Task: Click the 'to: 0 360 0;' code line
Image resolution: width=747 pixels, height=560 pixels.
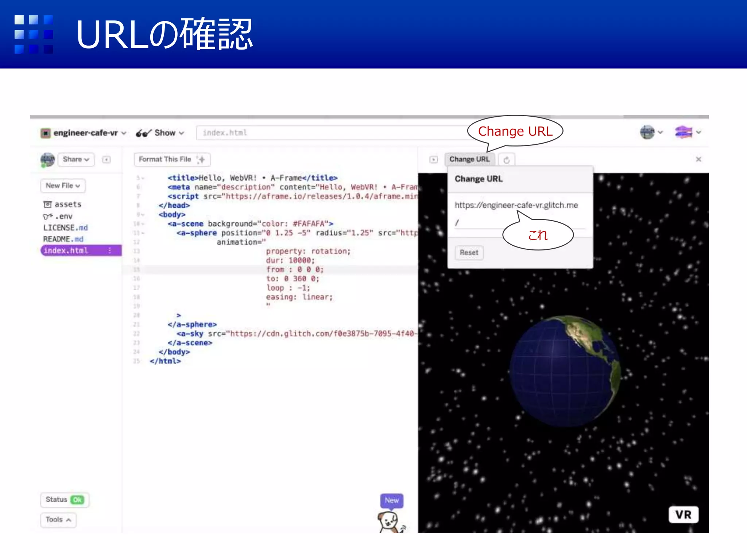Action: click(x=293, y=279)
